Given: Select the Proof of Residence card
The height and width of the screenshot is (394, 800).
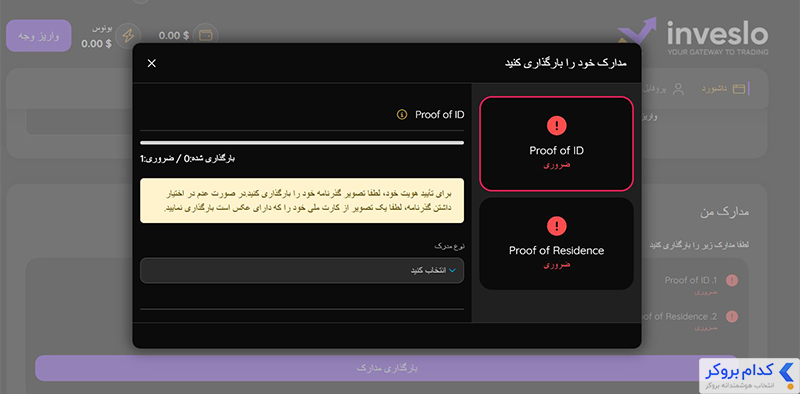Looking at the screenshot, I should (x=556, y=244).
